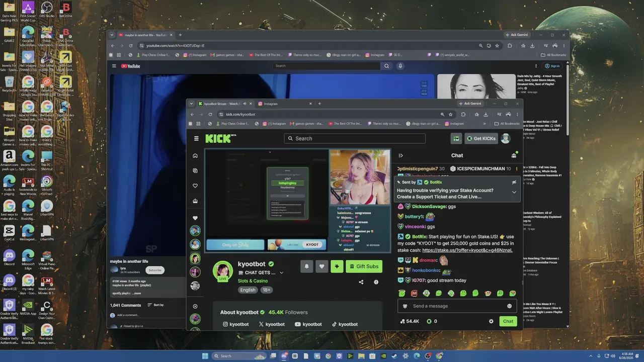Click the KICK logo

[x=221, y=138]
